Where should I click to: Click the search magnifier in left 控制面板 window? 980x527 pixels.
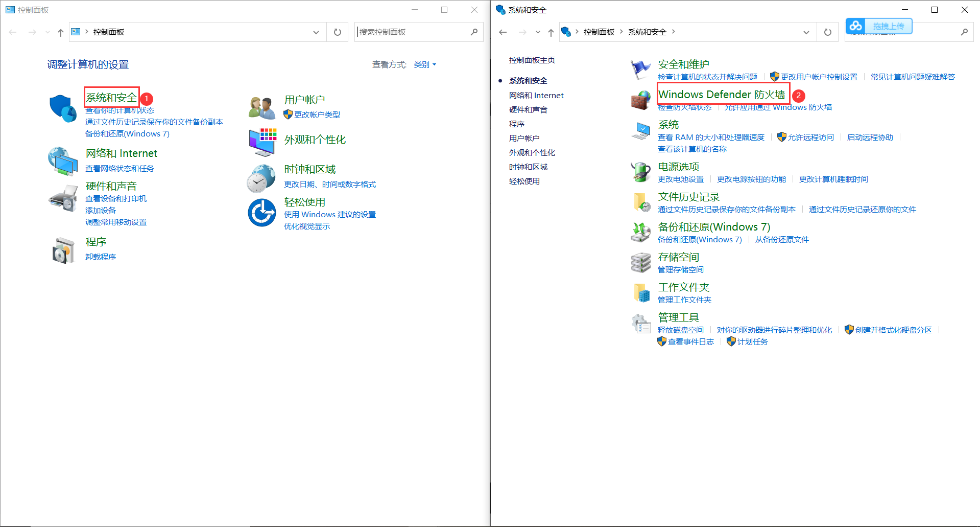[474, 32]
